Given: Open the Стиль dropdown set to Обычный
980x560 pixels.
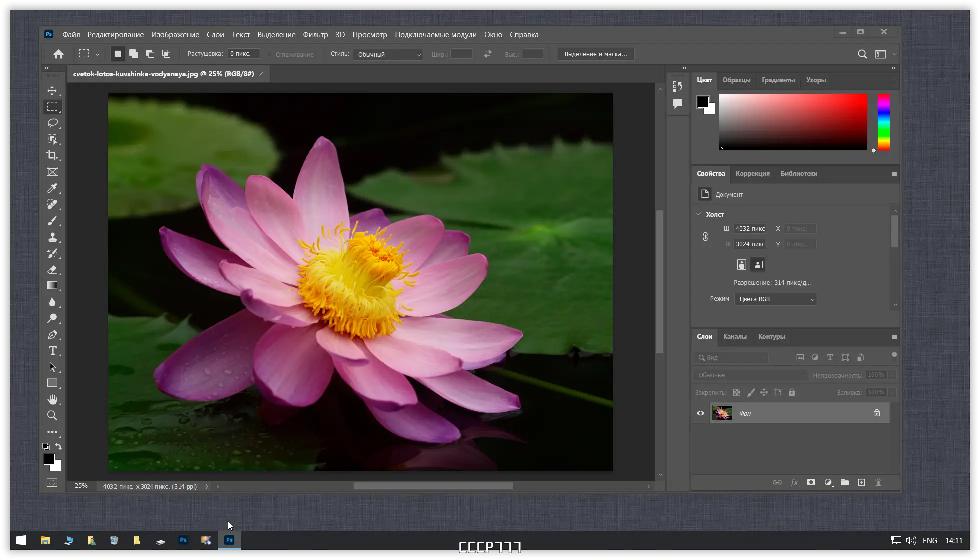Looking at the screenshot, I should coord(388,54).
